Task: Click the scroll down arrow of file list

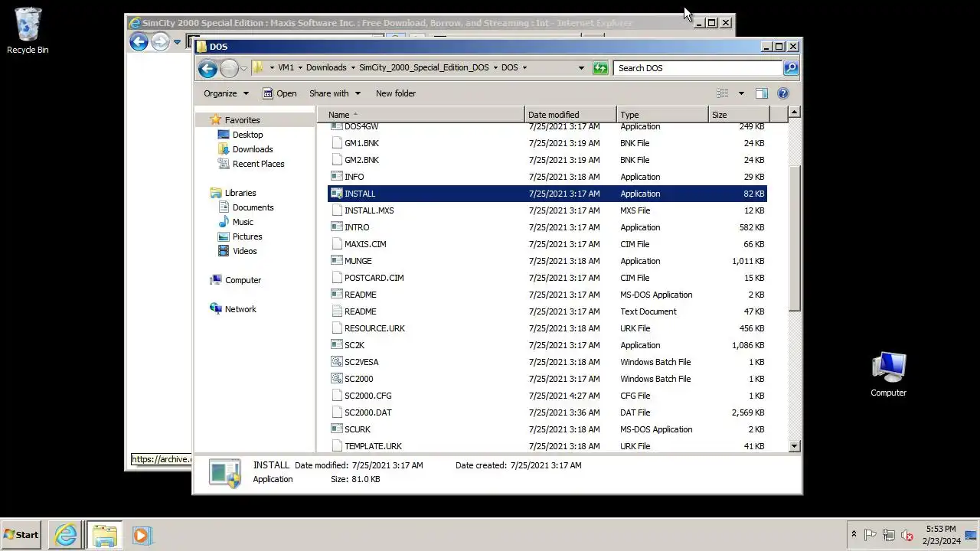Action: [794, 445]
